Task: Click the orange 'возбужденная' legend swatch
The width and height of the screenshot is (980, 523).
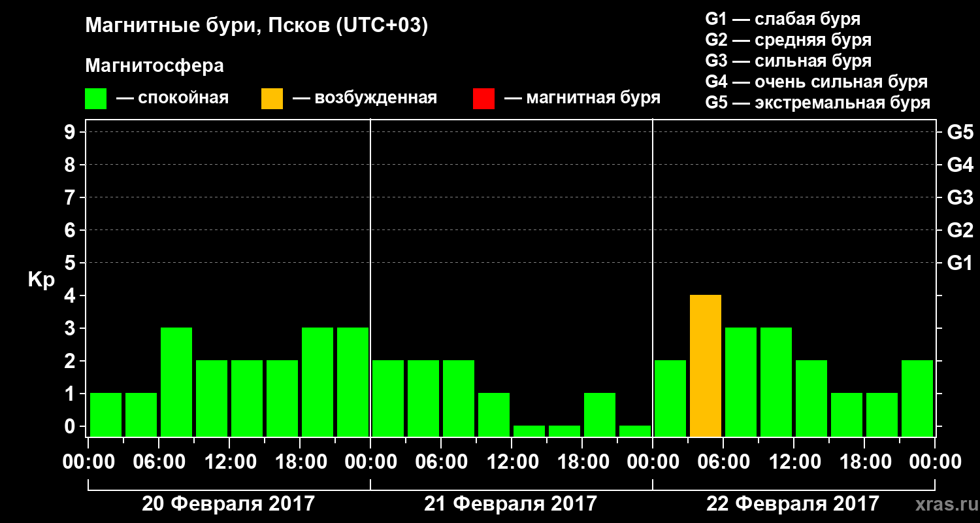Action: (x=272, y=99)
